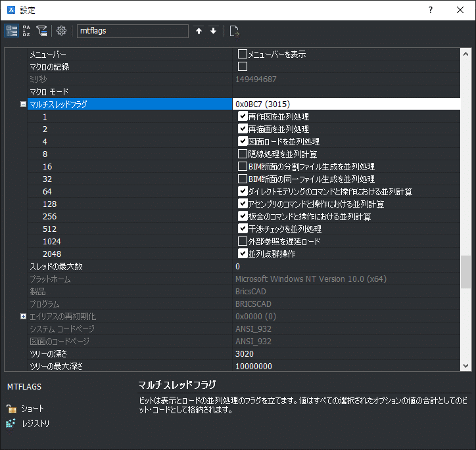Uncheck 並列点群操作
476x450 pixels.
coord(242,254)
